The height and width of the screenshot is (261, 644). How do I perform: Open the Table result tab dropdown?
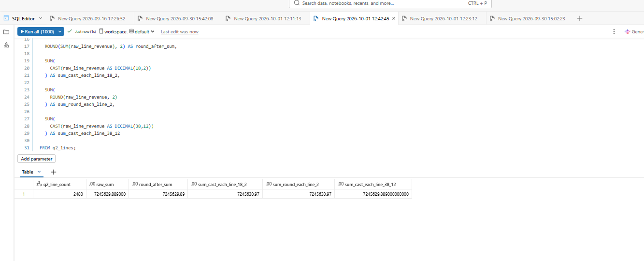[x=39, y=172]
